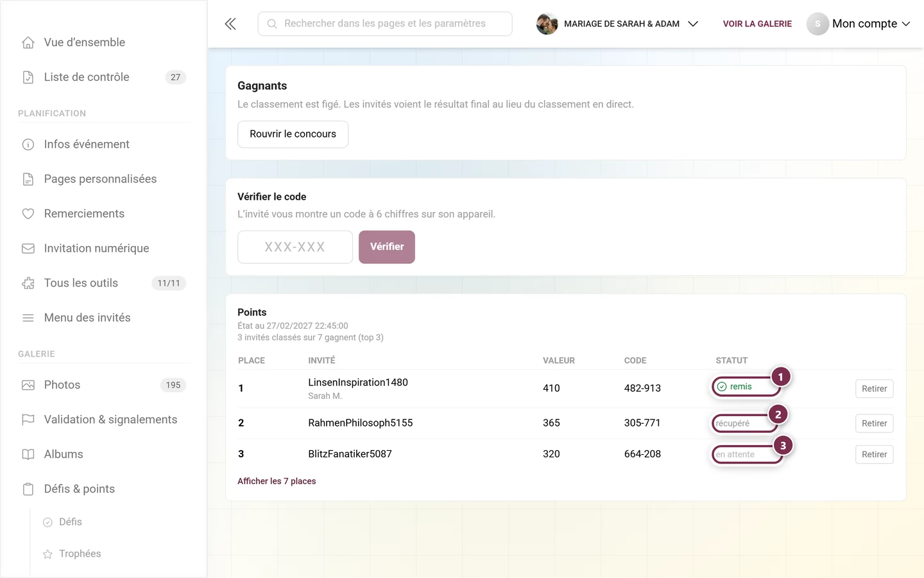Expand the Mon compte menu

(859, 24)
